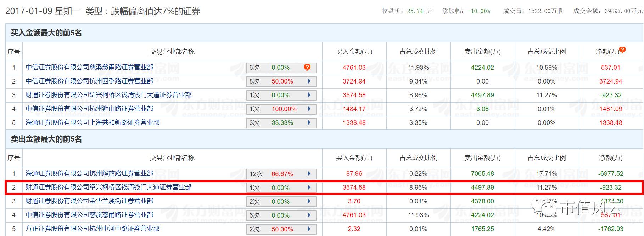Screen dimensions: 644x236
Task: Click buy amount 1484.17
Action: coord(354,109)
